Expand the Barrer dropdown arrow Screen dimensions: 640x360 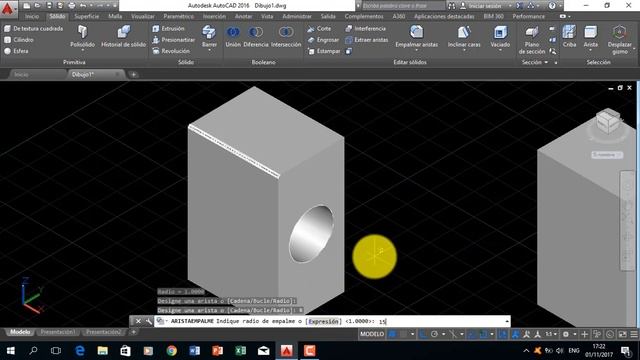click(x=209, y=50)
